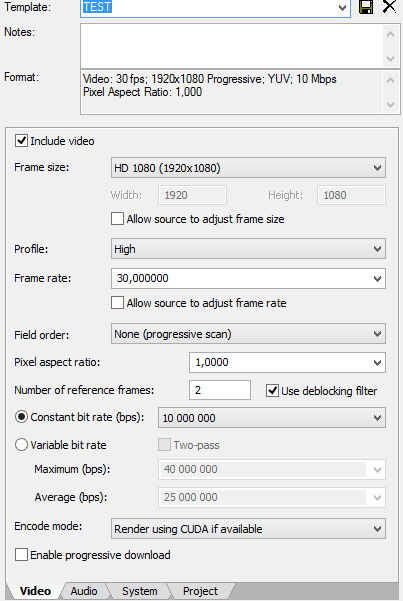Click the Number of reference frames field

[x=220, y=390]
